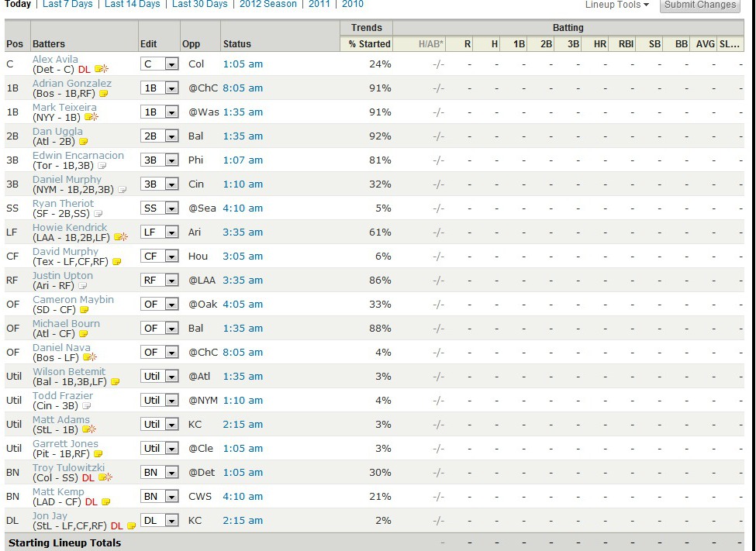Viewport: 756px width, 551px height.
Task: Expand the Lineup Tools menu
Action: [x=617, y=5]
